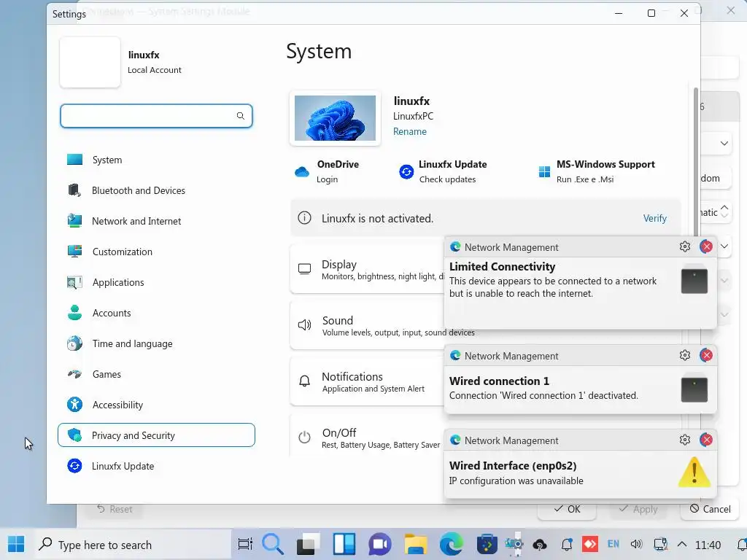Check updates under Linuxfx Update
Viewport: 747px width, 560px height.
click(x=447, y=179)
